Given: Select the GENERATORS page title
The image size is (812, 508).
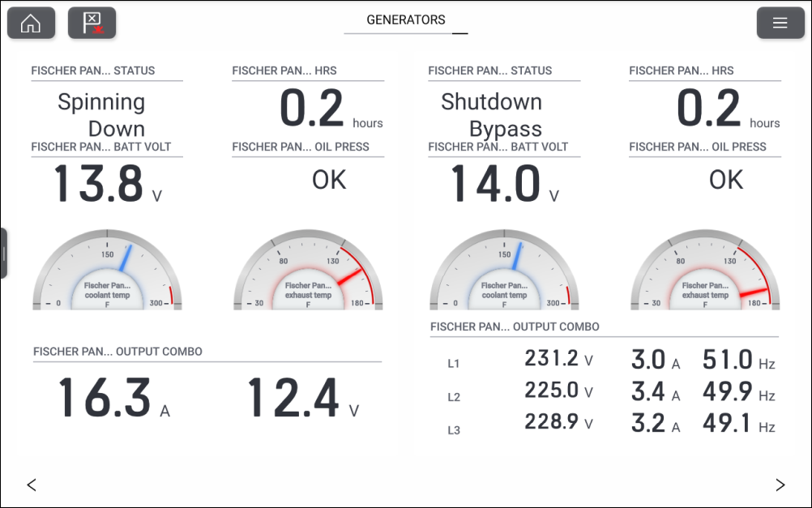Looking at the screenshot, I should 405,20.
